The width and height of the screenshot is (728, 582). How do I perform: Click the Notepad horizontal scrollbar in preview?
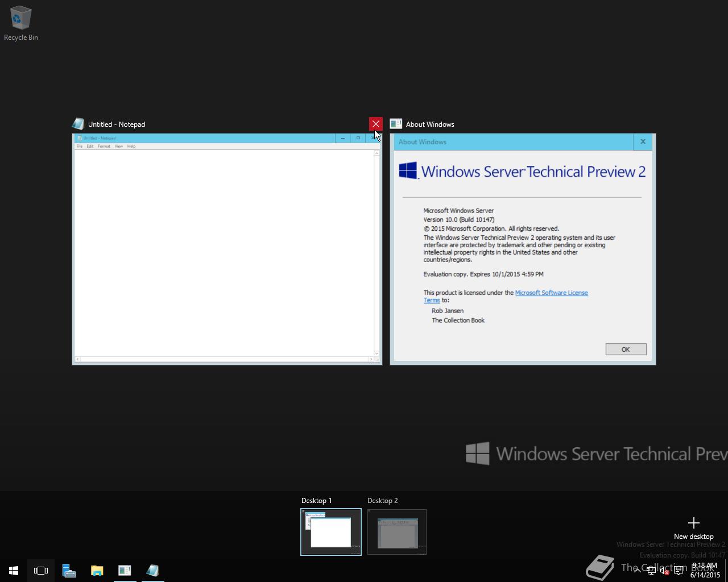pyautogui.click(x=225, y=359)
